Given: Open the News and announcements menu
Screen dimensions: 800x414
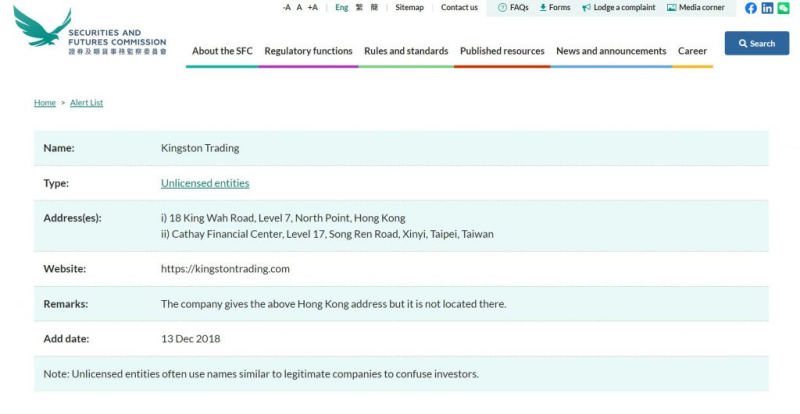Looking at the screenshot, I should pyautogui.click(x=611, y=51).
